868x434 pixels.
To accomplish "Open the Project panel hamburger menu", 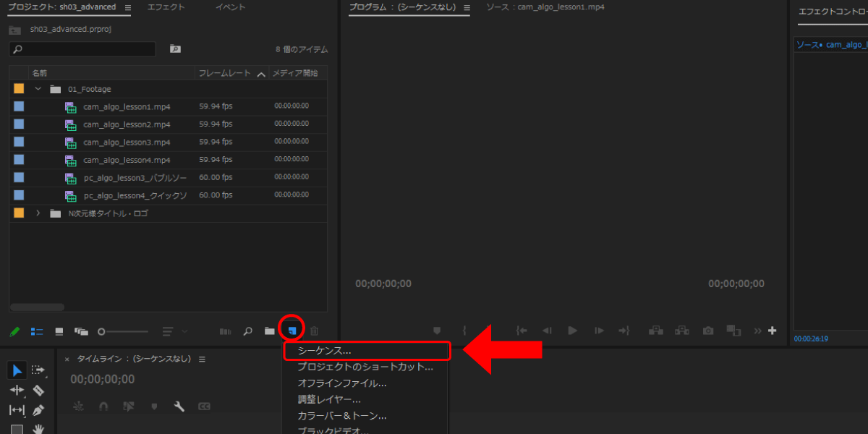I will (x=128, y=8).
